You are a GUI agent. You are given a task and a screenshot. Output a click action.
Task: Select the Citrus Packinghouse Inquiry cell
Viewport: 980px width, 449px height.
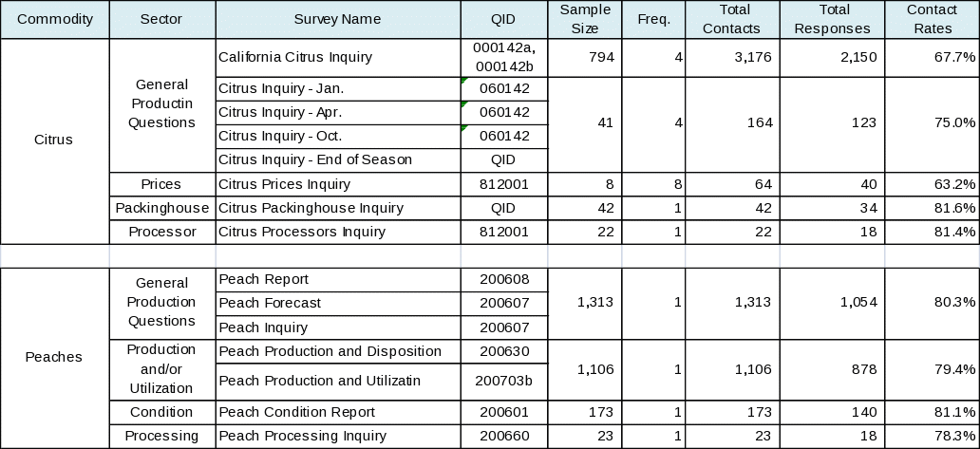[338, 208]
